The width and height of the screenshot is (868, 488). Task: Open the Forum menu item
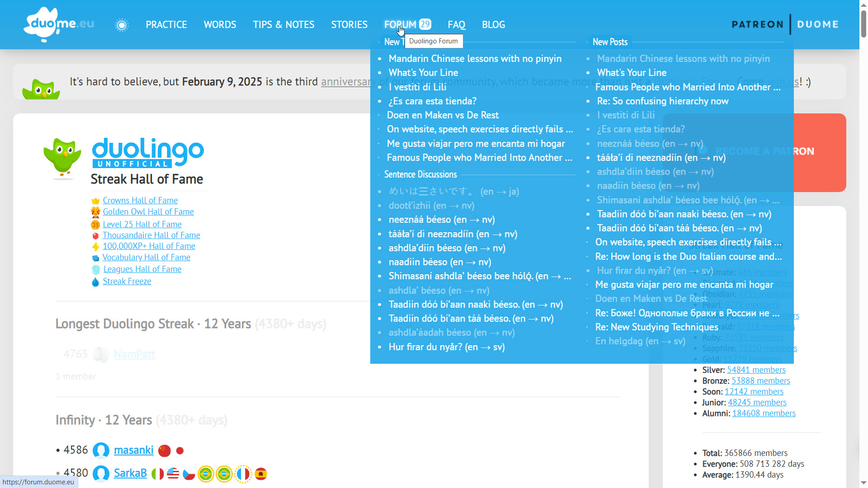[x=400, y=24]
